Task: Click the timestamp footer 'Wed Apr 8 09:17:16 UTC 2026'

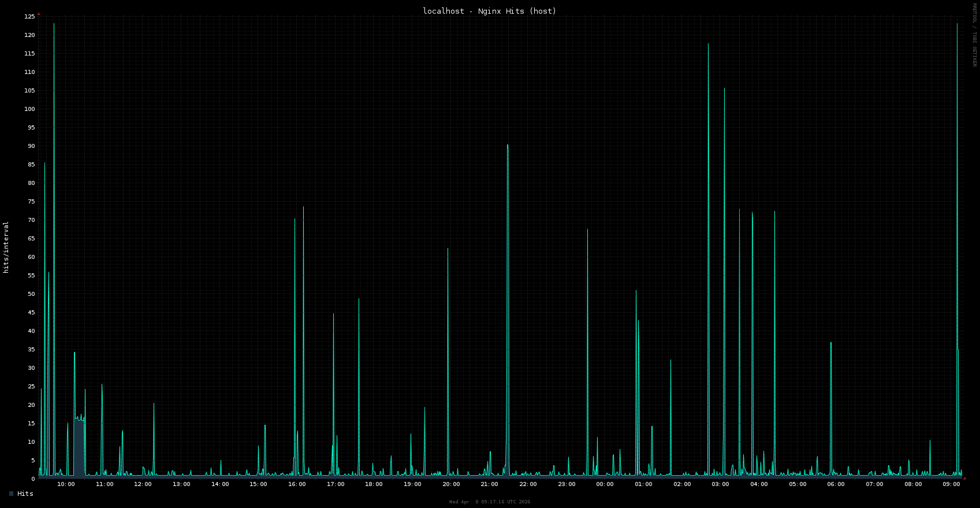Action: click(490, 502)
